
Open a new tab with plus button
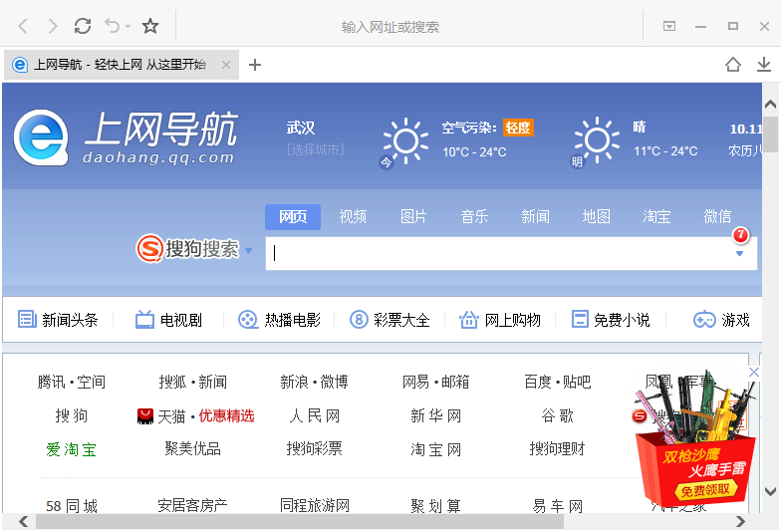pyautogui.click(x=255, y=65)
